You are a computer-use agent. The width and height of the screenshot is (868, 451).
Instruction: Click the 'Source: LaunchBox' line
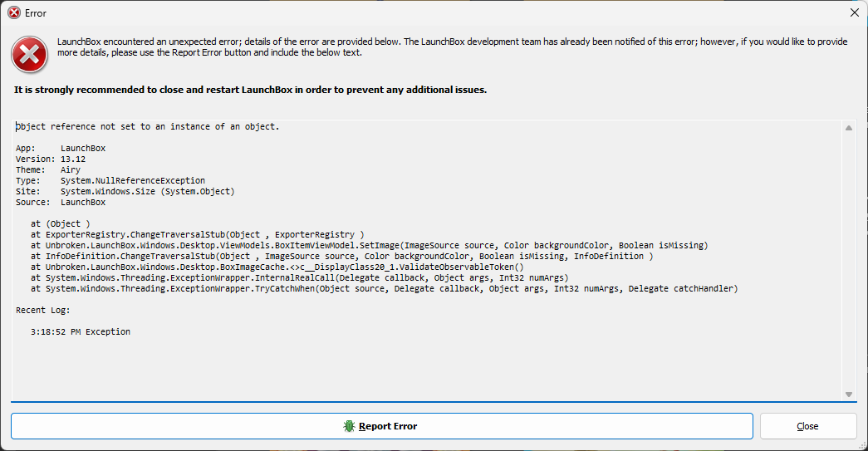[x=61, y=202]
